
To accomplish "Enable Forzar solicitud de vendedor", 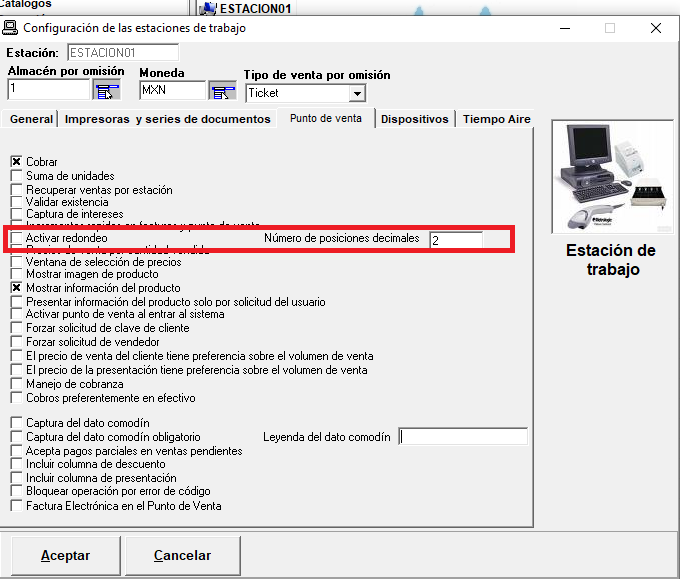I will point(16,341).
